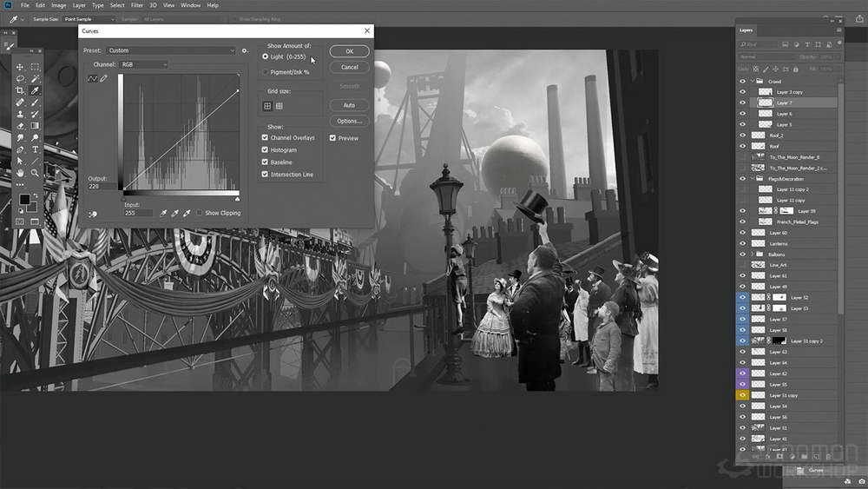Screen dimensions: 868x489
Task: Toggle the Channel Overlays checkbox
Action: click(x=265, y=137)
